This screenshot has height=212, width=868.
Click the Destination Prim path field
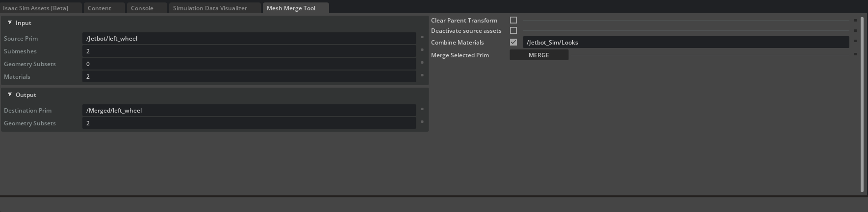click(249, 110)
